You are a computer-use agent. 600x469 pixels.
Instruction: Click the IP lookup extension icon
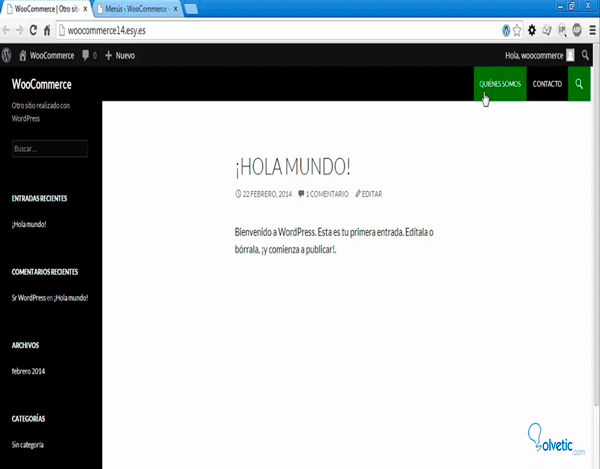pyautogui.click(x=562, y=30)
